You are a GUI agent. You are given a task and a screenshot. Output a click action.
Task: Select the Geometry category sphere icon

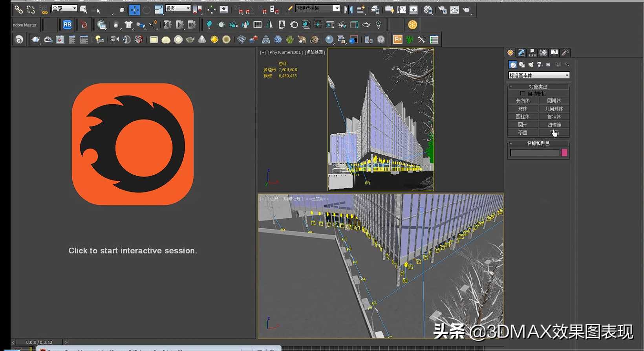pos(513,64)
